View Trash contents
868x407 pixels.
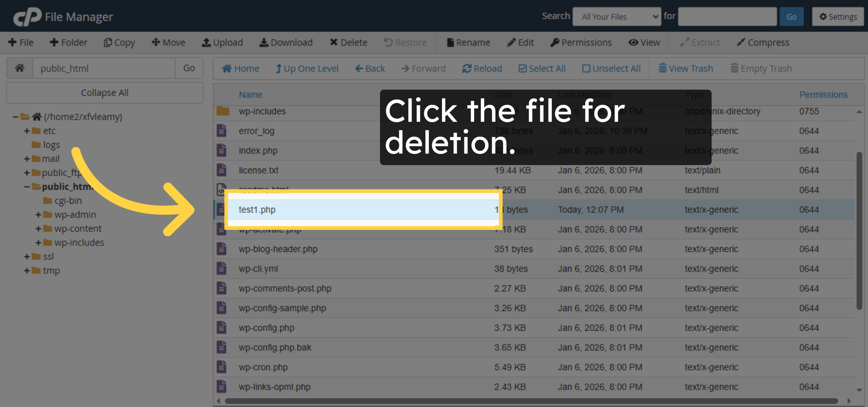coord(685,68)
